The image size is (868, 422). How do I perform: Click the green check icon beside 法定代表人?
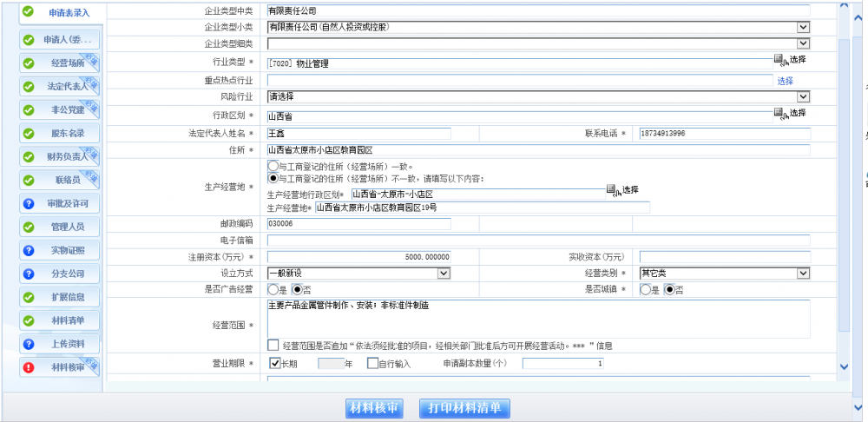tap(29, 87)
